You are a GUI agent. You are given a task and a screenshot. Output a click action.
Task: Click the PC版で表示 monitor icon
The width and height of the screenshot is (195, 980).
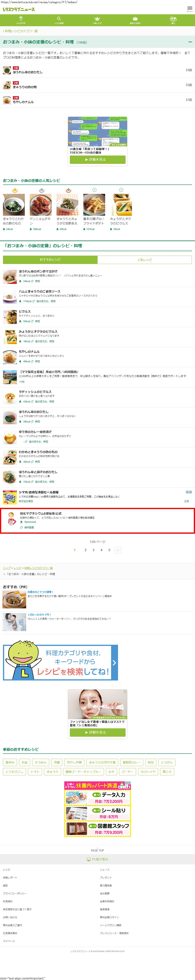(x=89, y=859)
